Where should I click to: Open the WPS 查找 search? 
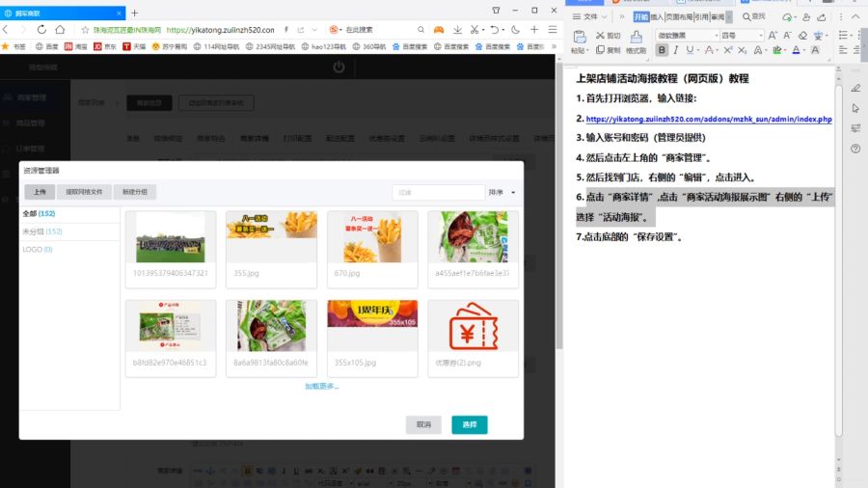(754, 16)
